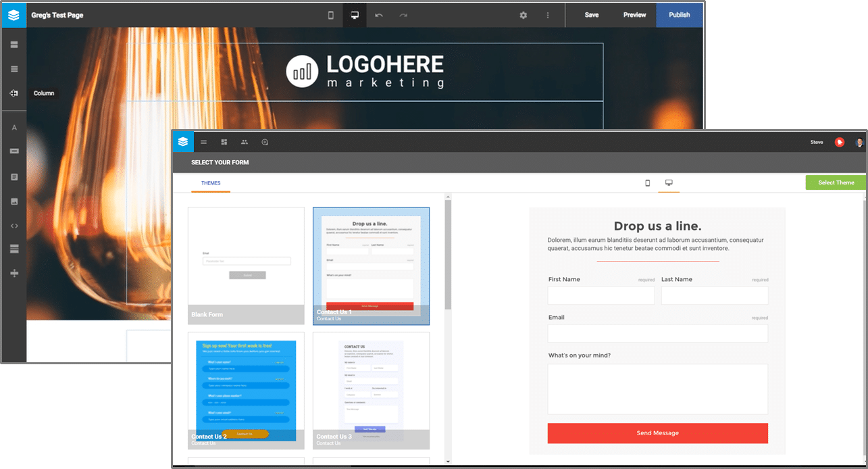Select the code embed element tool
Viewport: 868px width, 469px height.
[14, 226]
